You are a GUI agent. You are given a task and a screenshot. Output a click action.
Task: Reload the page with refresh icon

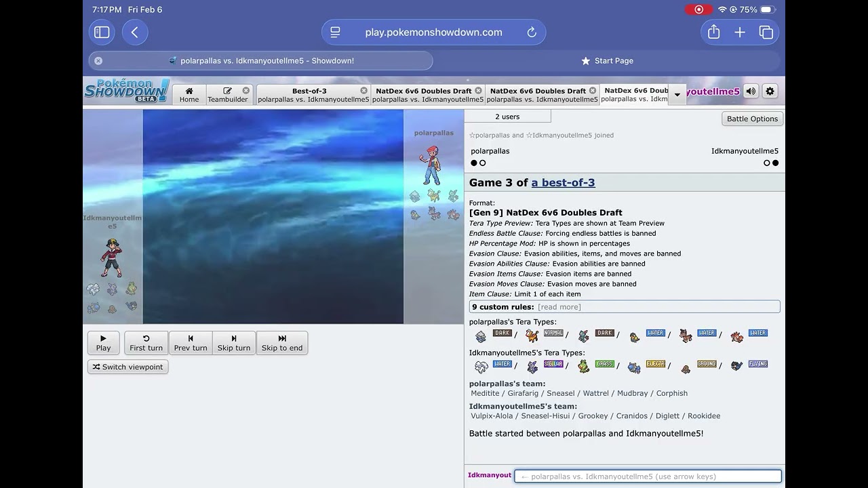click(x=532, y=33)
